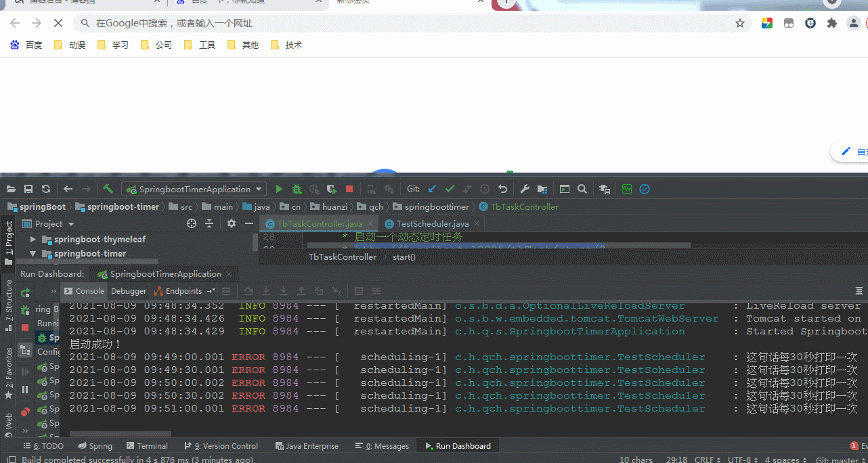This screenshot has width=868, height=463.
Task: Expand the springboot-thymeleaf tree node
Action: 32,240
